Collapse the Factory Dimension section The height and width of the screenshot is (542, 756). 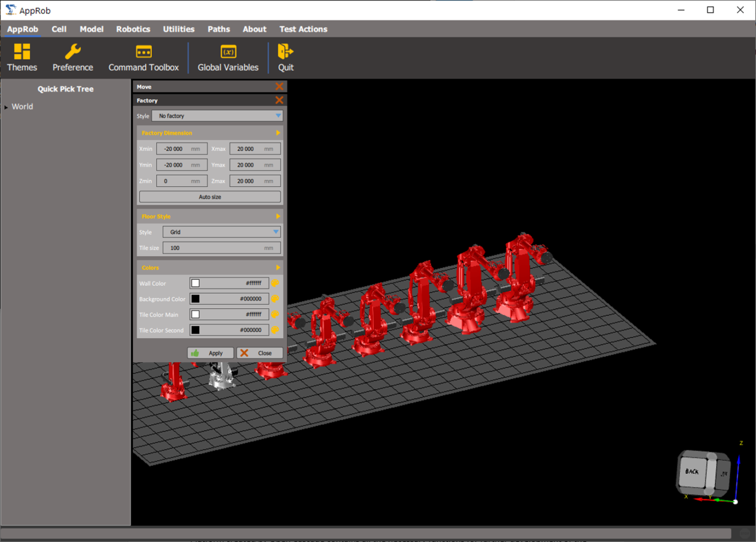pos(278,133)
